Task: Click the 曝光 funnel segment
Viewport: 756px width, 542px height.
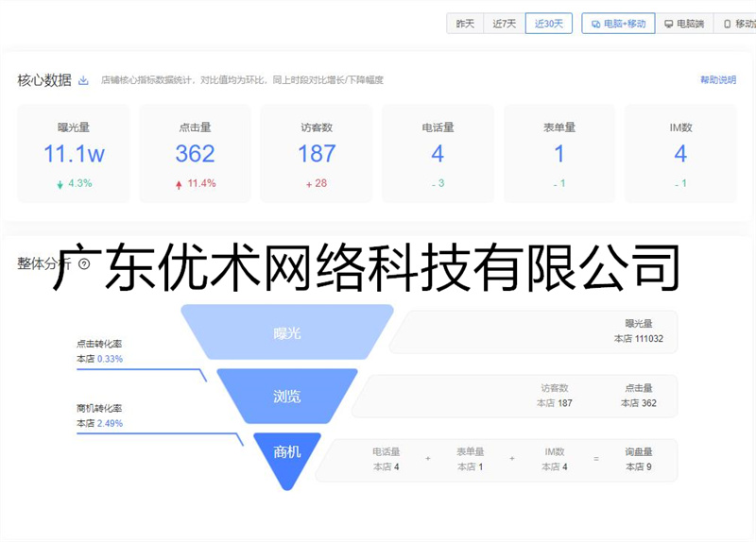Action: point(287,332)
